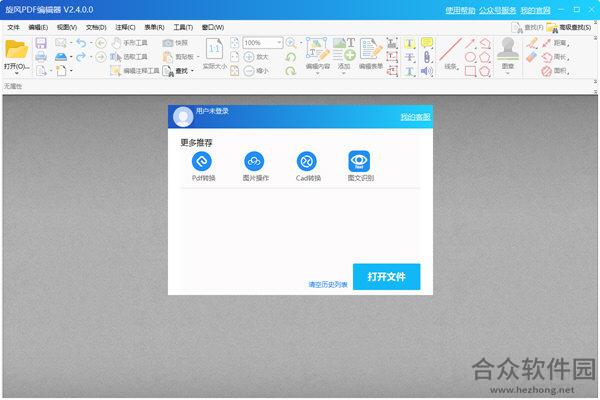Rotate page clockwise green arrow

[291, 71]
